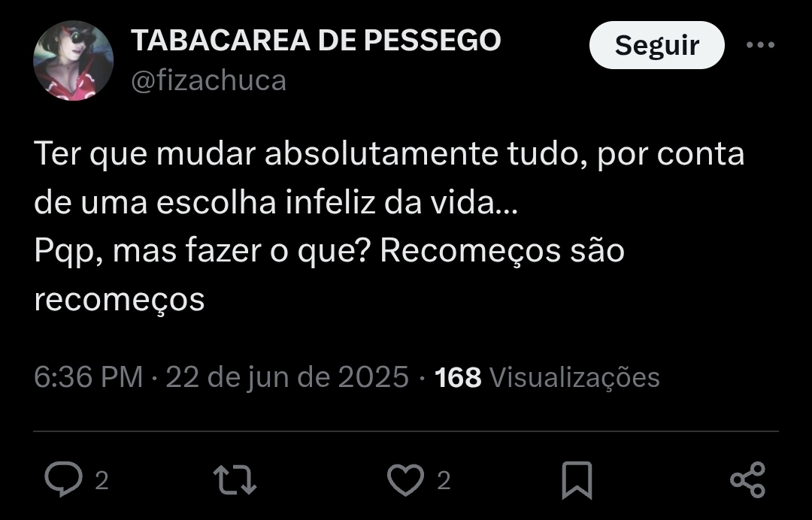Screen dimensions: 812x520
Task: Click the line de uma escolha infeliz da vida
Action: click(x=276, y=202)
